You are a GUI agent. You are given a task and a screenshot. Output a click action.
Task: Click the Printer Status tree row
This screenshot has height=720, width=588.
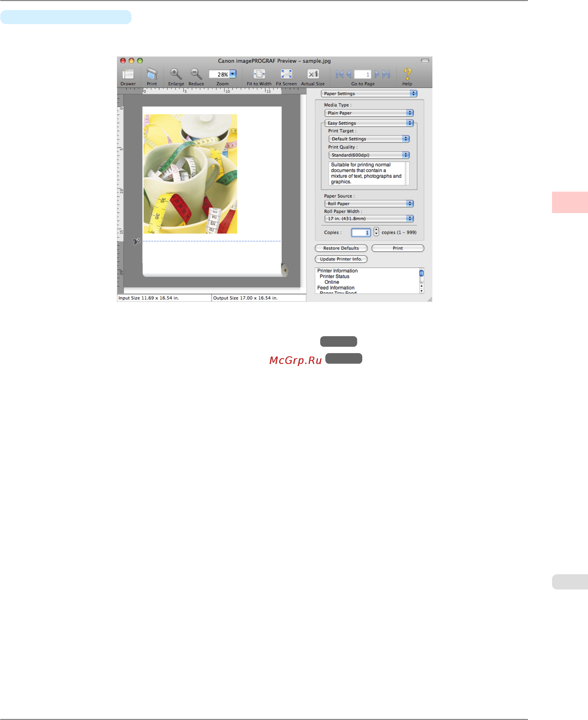coord(334,276)
